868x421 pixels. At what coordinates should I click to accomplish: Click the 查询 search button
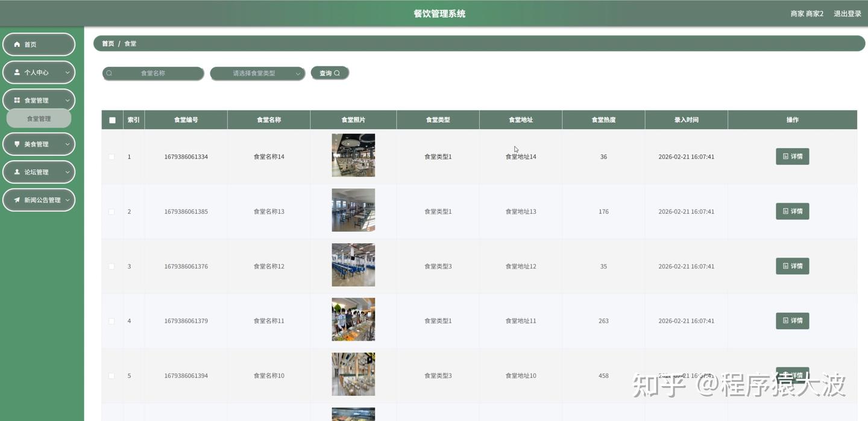(330, 73)
